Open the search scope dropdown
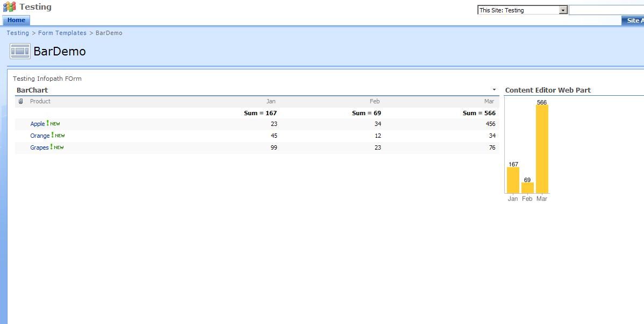 (x=563, y=10)
